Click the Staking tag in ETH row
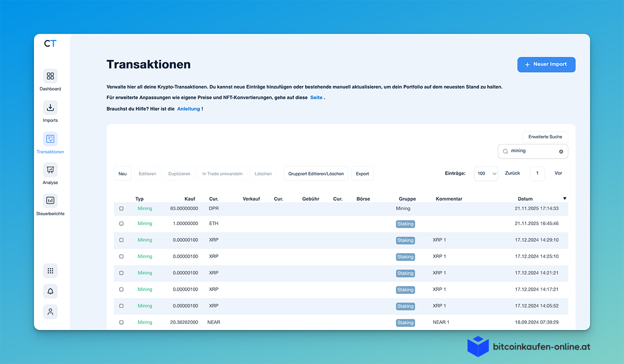Image resolution: width=624 pixels, height=364 pixels. pyautogui.click(x=406, y=224)
